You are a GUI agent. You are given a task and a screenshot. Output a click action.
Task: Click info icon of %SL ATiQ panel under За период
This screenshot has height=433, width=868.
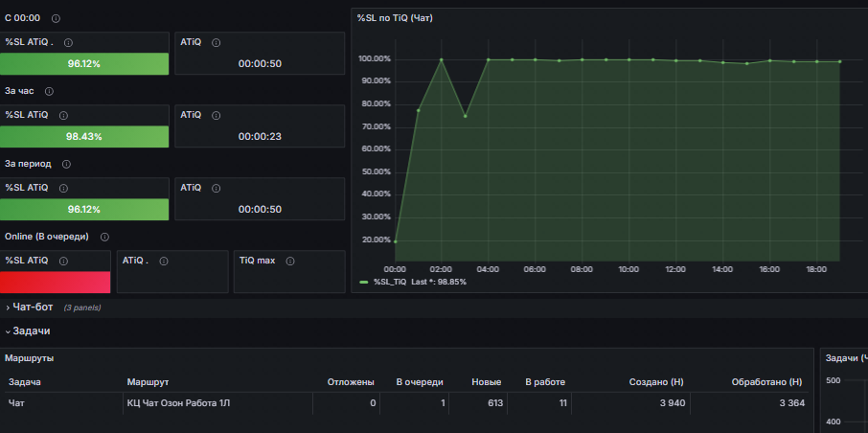pos(63,189)
